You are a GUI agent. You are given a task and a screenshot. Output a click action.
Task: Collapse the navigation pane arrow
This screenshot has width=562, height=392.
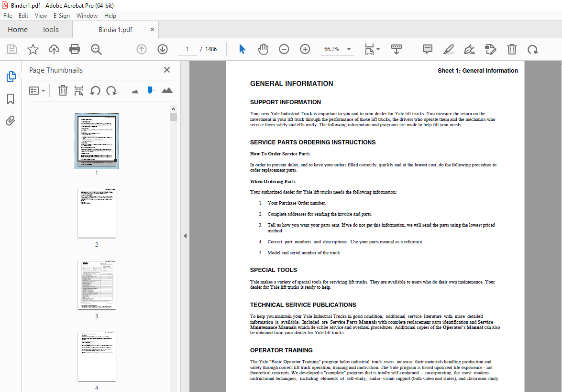pos(185,236)
